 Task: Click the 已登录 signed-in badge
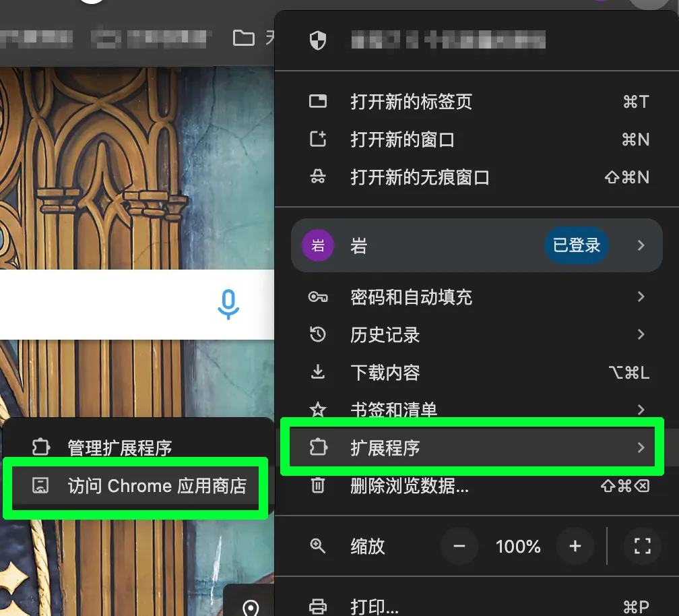pyautogui.click(x=577, y=245)
